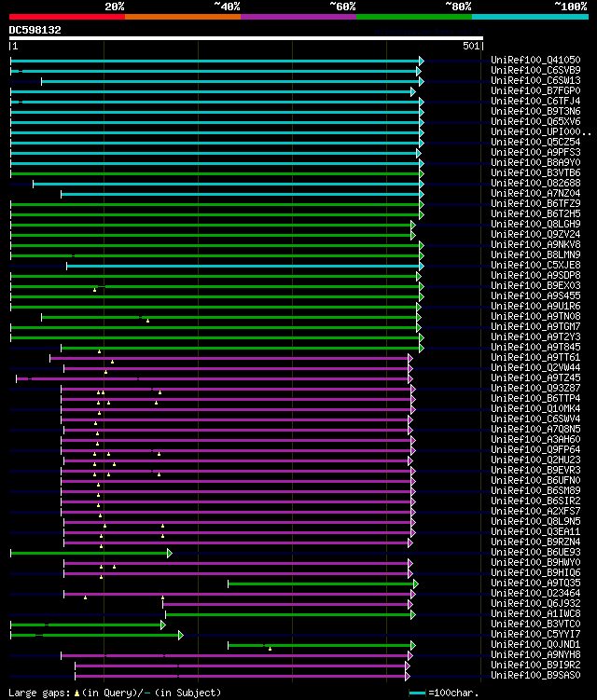This screenshot has width=597, height=700.
Task: Select the DC598132 query name
Action: click(x=35, y=30)
